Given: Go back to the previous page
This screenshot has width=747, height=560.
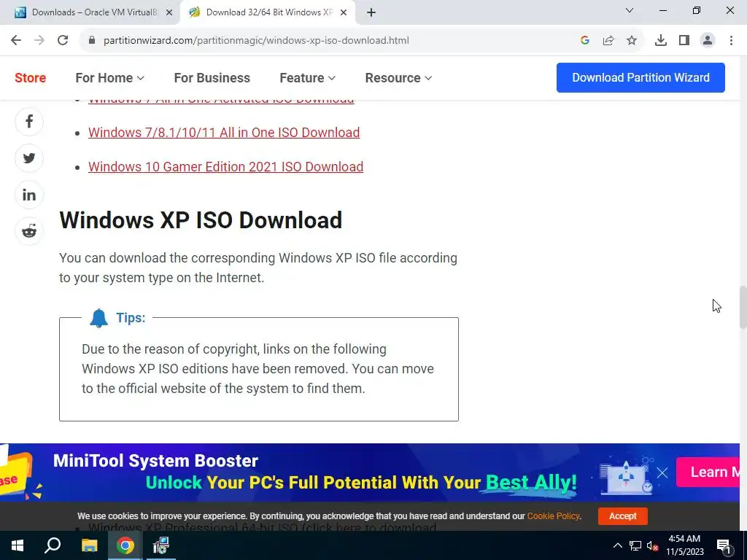Looking at the screenshot, I should [16, 41].
